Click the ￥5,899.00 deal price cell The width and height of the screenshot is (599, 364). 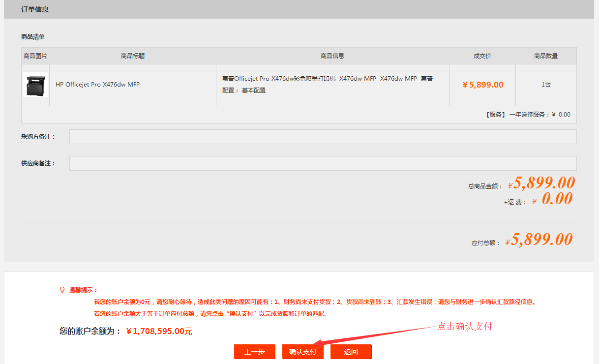pos(483,85)
